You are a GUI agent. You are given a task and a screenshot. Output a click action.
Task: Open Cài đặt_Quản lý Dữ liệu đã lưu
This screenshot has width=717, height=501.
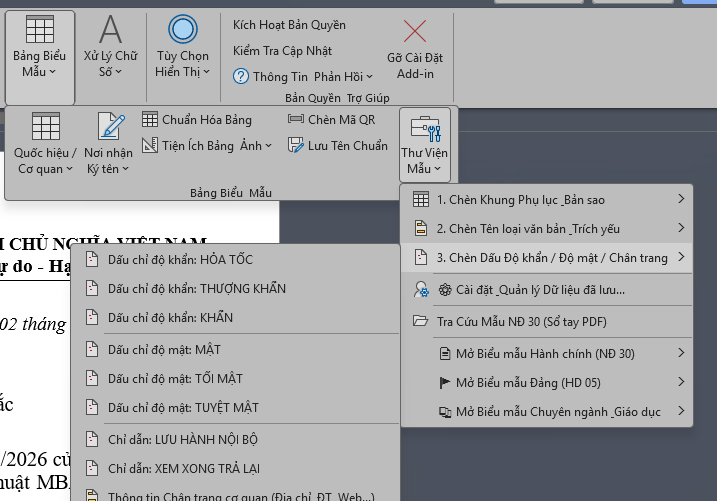[x=546, y=290]
